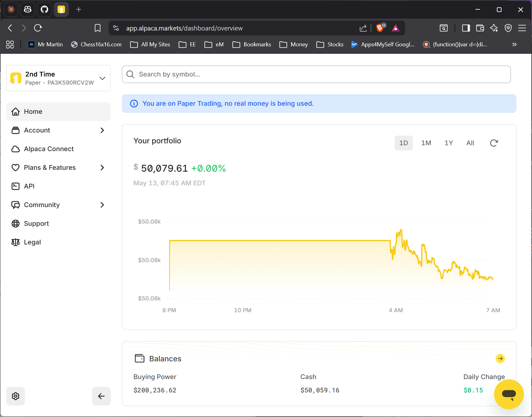Click the Balances wallet icon
Image resolution: width=532 pixels, height=417 pixels.
(140, 359)
